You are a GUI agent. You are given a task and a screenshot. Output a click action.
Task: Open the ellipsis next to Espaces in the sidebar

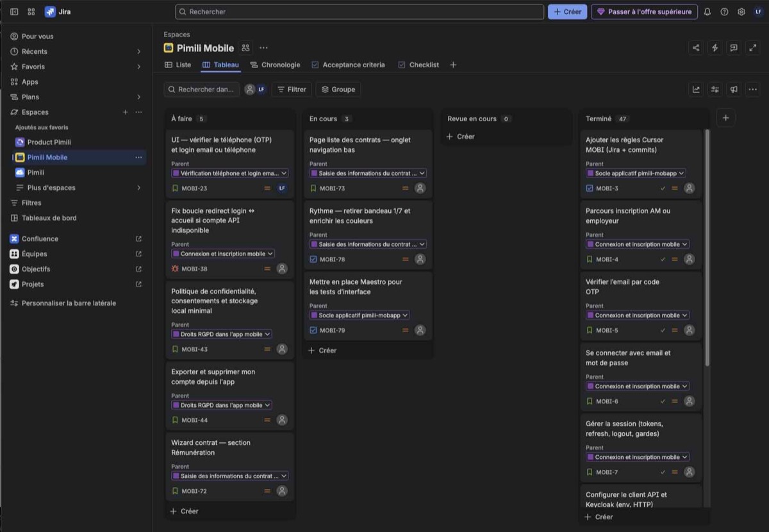click(x=138, y=112)
